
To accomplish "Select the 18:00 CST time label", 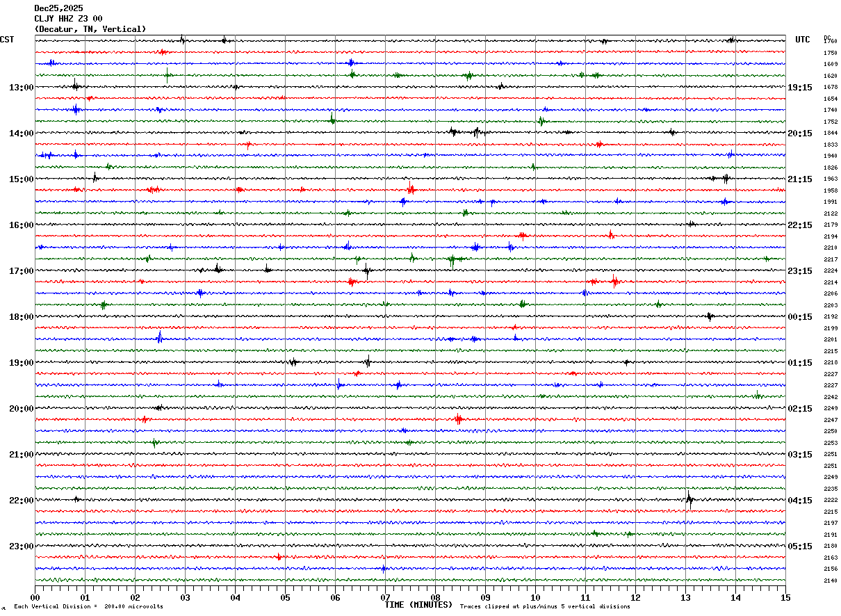I will click(22, 317).
